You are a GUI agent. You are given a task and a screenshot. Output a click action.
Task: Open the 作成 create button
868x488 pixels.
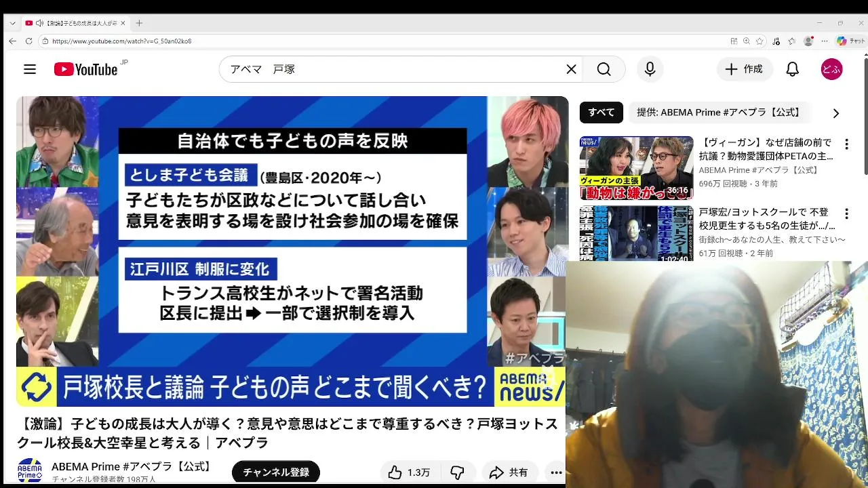click(x=745, y=69)
